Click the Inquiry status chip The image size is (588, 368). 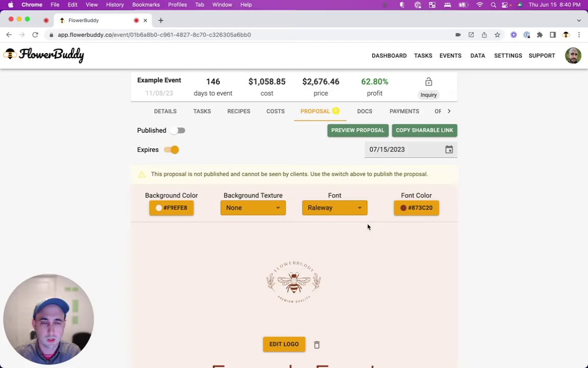point(429,95)
